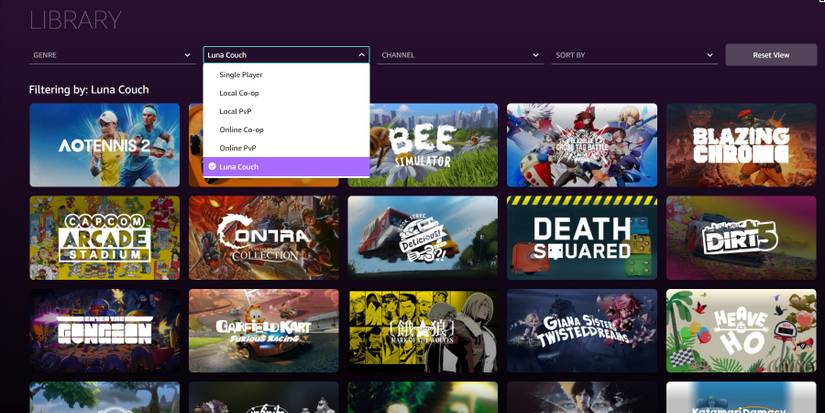Screen dimensions: 825x413
Task: Launch the Contra Collection tile
Action: [x=263, y=237]
